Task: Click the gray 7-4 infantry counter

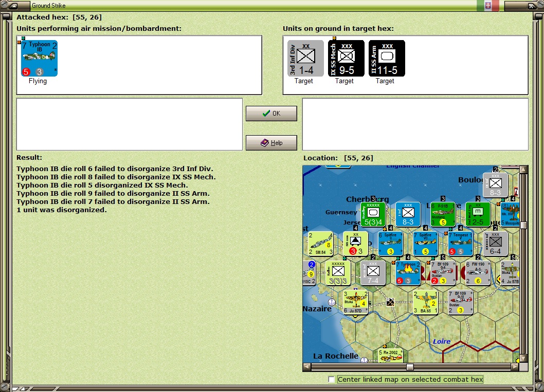Action: coord(373,273)
